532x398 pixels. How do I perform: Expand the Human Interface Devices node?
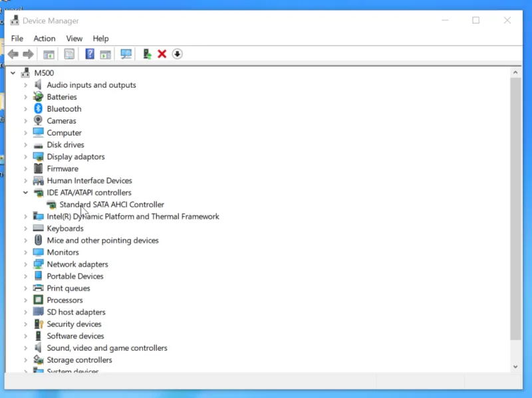click(x=25, y=181)
